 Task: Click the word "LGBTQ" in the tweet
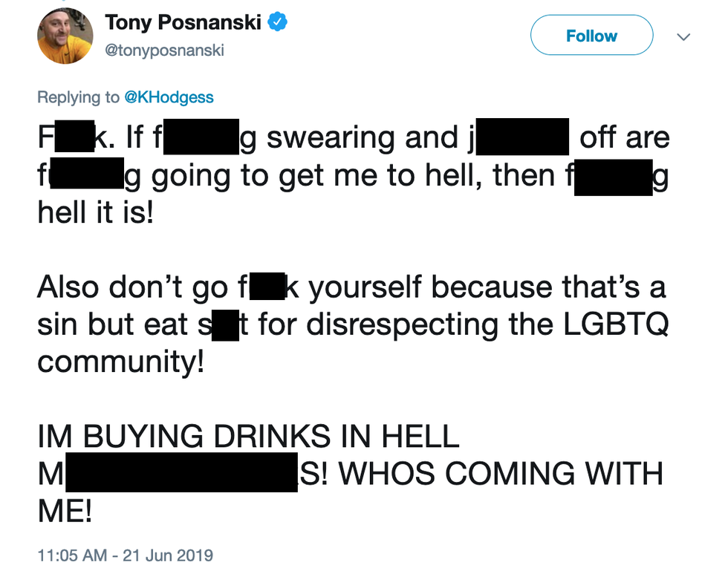[617, 325]
